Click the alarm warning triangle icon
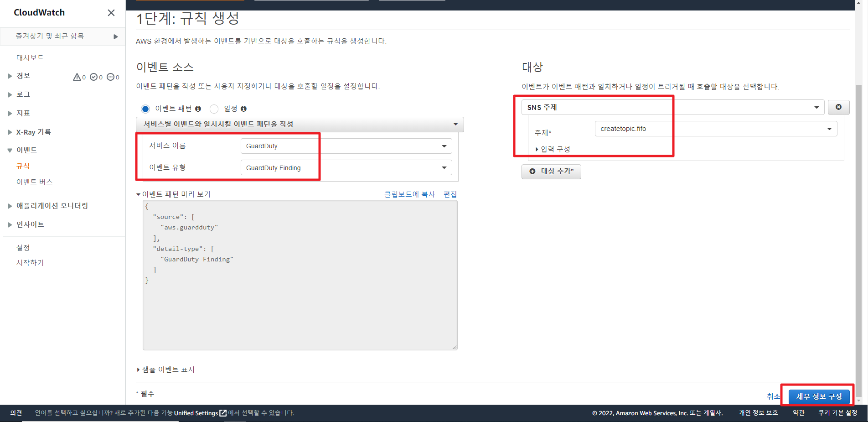The image size is (868, 422). (77, 77)
